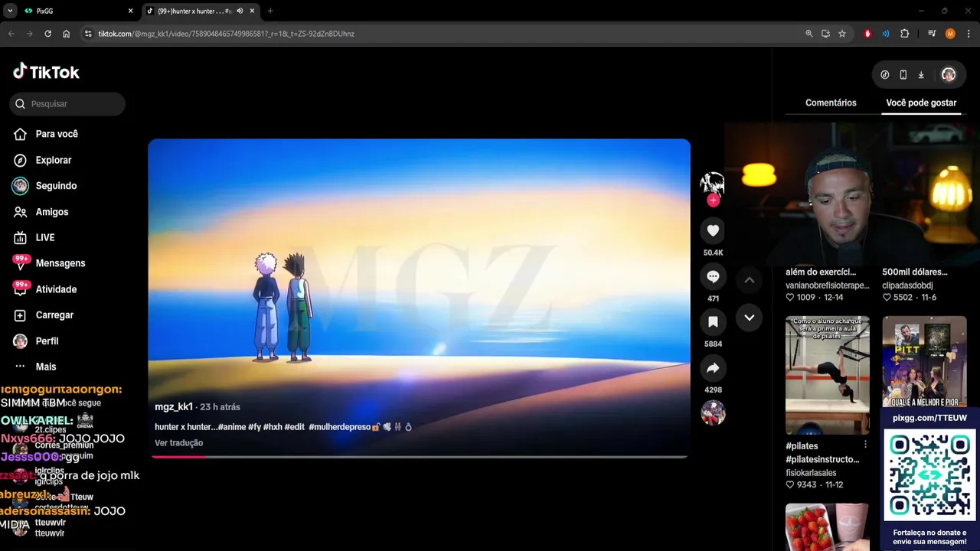Click the '500mil dólares...' video title
980x551 pixels.
(915, 272)
